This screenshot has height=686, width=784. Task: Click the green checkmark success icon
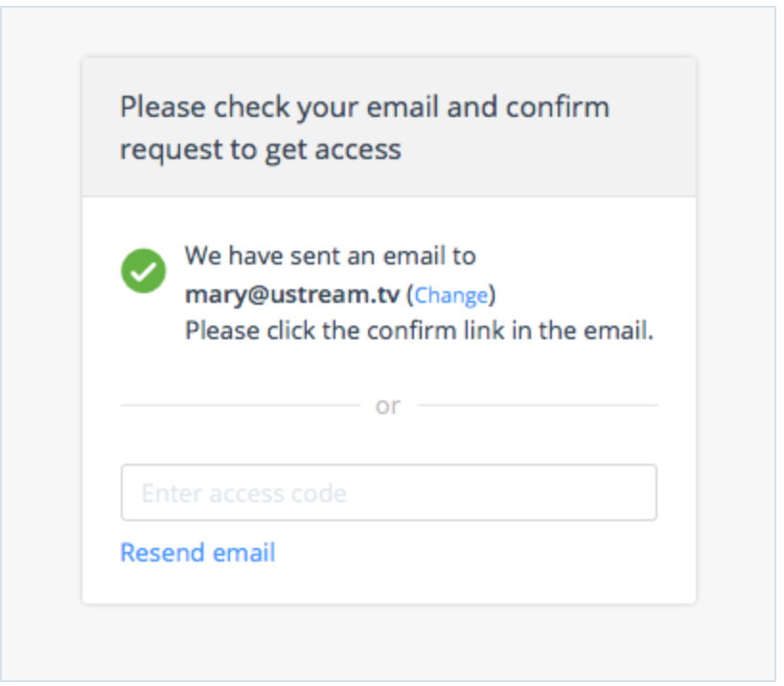point(144,272)
